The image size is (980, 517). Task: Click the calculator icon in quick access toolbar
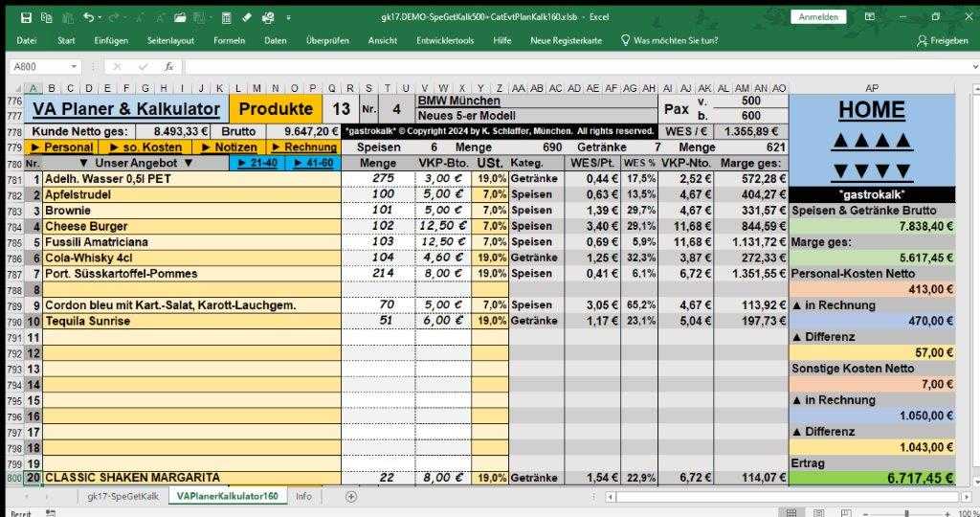point(226,17)
